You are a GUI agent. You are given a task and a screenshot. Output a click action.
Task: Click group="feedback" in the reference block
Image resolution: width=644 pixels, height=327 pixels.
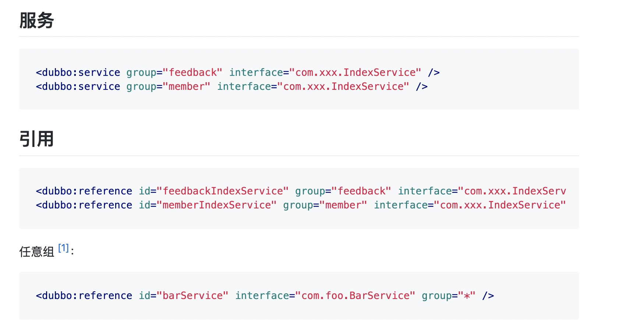pyautogui.click(x=343, y=191)
